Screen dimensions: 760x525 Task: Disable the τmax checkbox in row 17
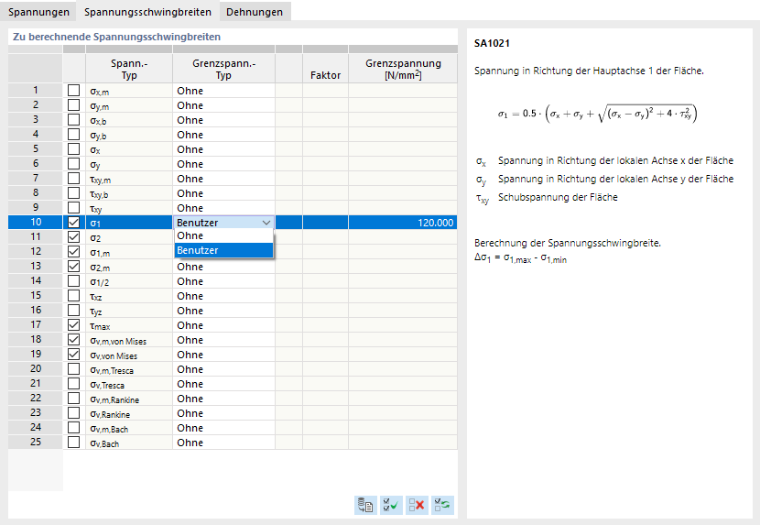click(74, 325)
